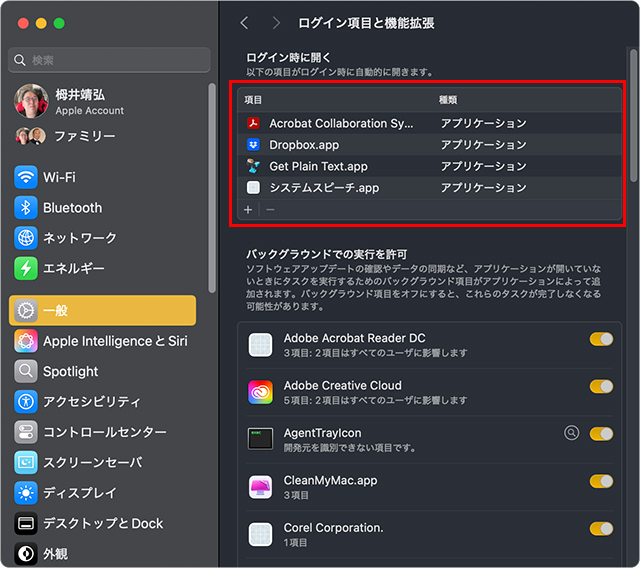
Task: Click the Apple Account profile picture
Action: 31,101
